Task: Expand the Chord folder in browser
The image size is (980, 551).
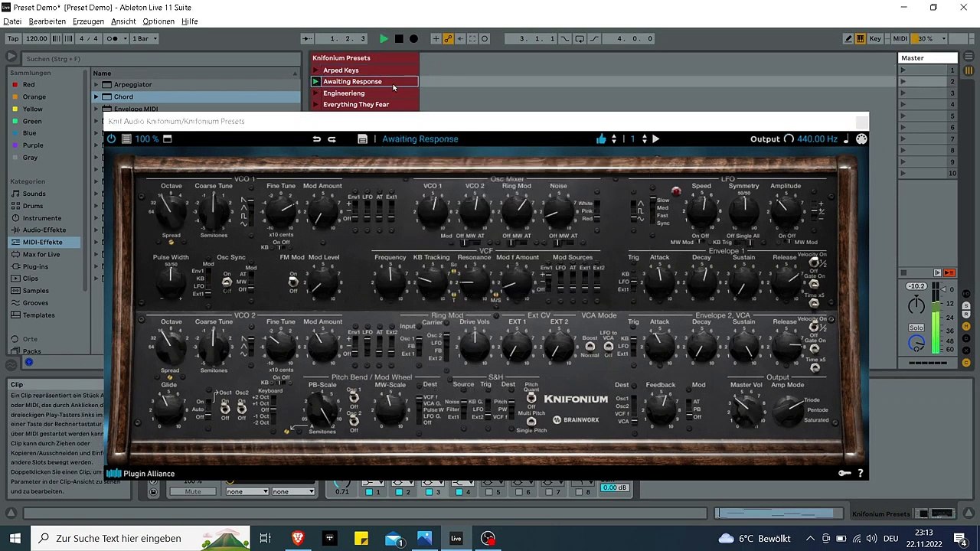Action: pyautogui.click(x=97, y=97)
